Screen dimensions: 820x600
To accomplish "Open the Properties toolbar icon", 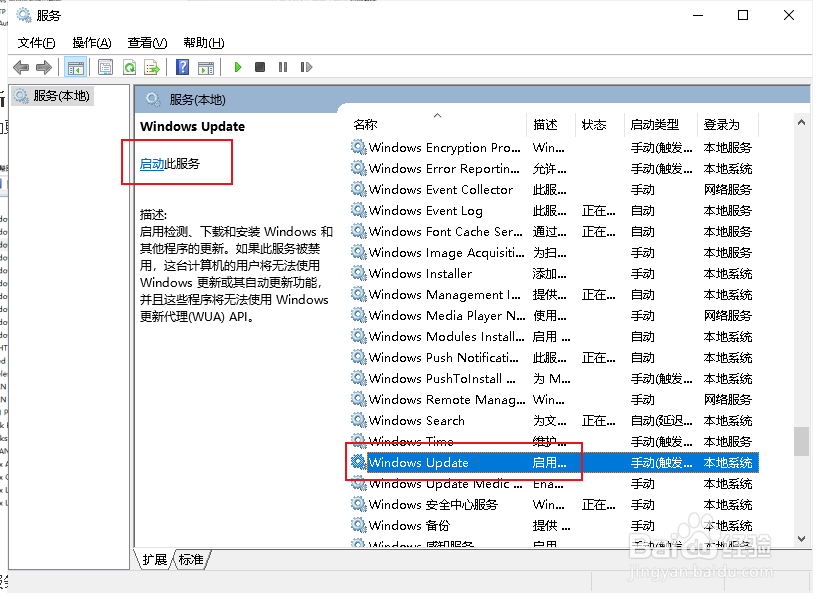I will pos(106,67).
